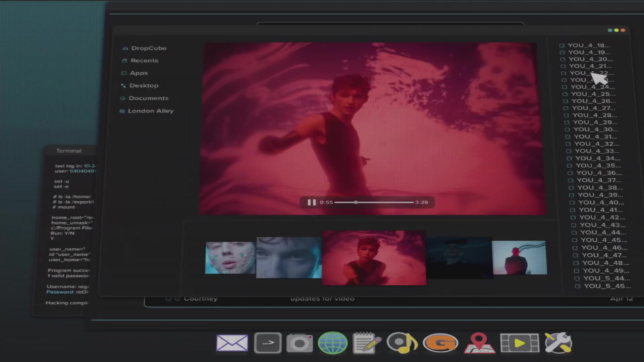Viewport: 644px width, 362px height.
Task: Select the YOU_4_30 file name
Action: (x=596, y=129)
